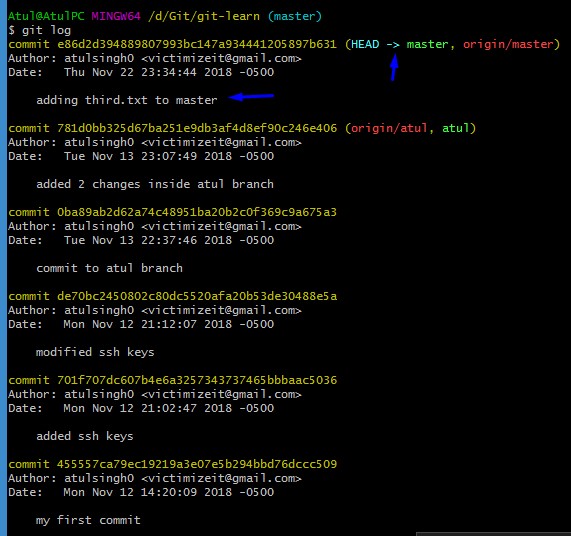This screenshot has width=571, height=536.
Task: Click commit hash starting with e86d2d39
Action: pyautogui.click(x=197, y=44)
